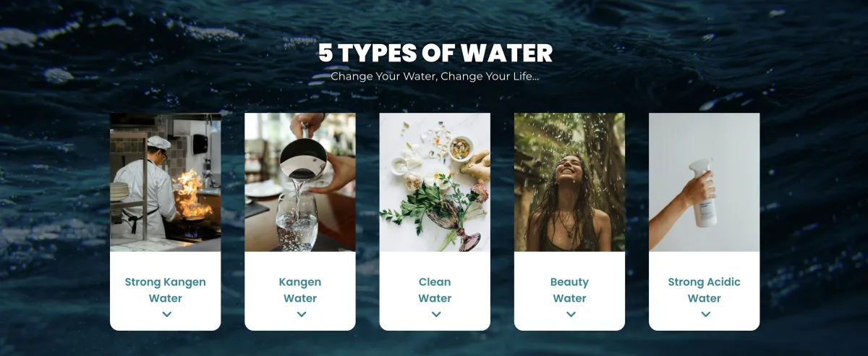Viewport: 868px width, 356px height.
Task: Open the herbs and vegetables image
Action: (x=435, y=182)
